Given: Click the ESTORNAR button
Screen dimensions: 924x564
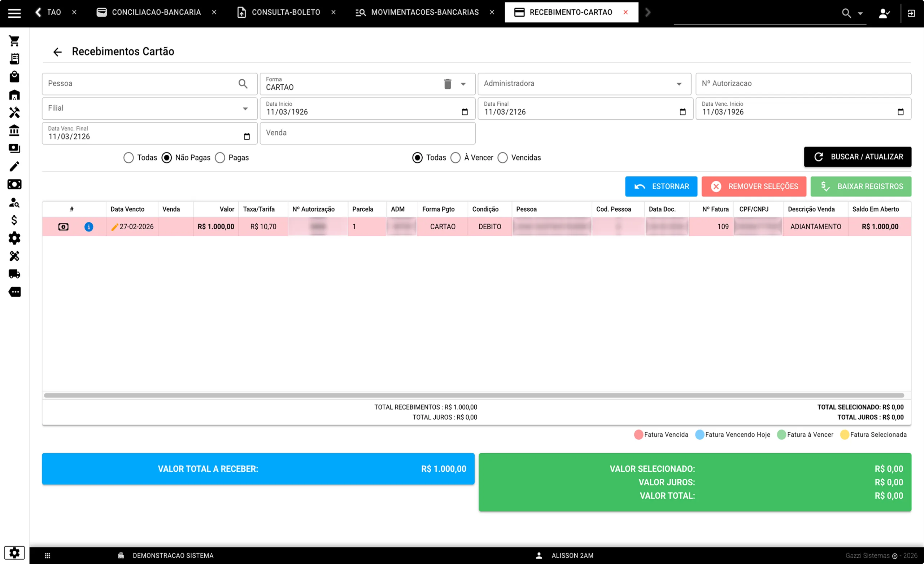Looking at the screenshot, I should pos(661,186).
